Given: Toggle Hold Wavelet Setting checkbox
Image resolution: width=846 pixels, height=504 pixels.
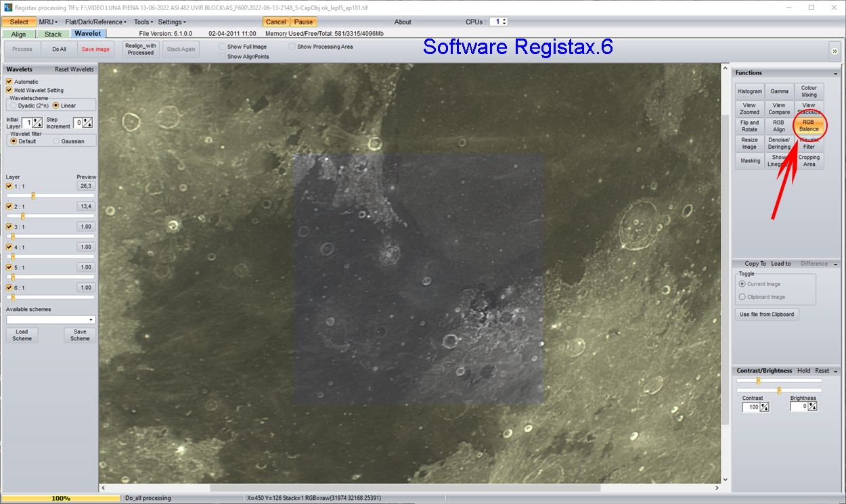Looking at the screenshot, I should (9, 90).
